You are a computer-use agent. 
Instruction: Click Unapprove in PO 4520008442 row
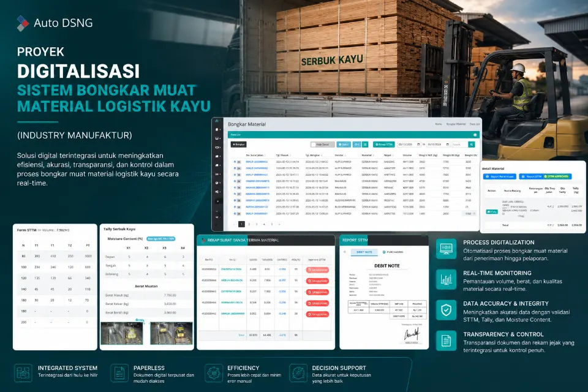coord(318,314)
